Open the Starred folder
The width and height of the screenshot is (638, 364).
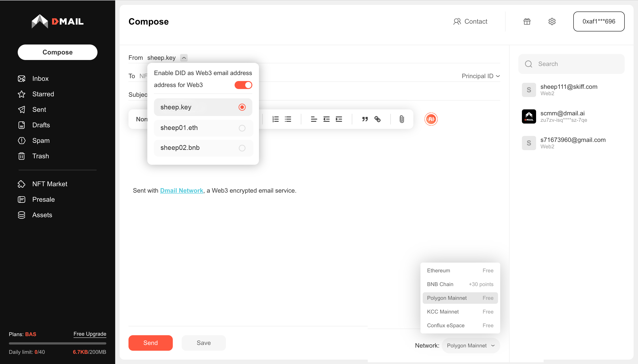pos(43,94)
